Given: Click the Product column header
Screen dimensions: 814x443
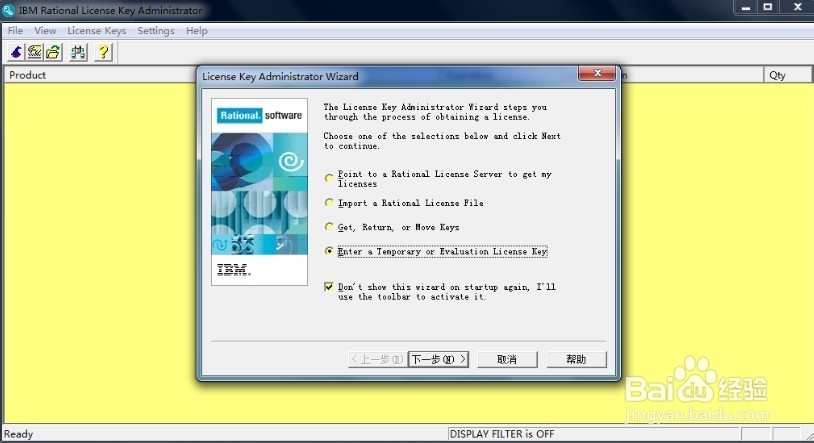Looking at the screenshot, I should tap(100, 75).
